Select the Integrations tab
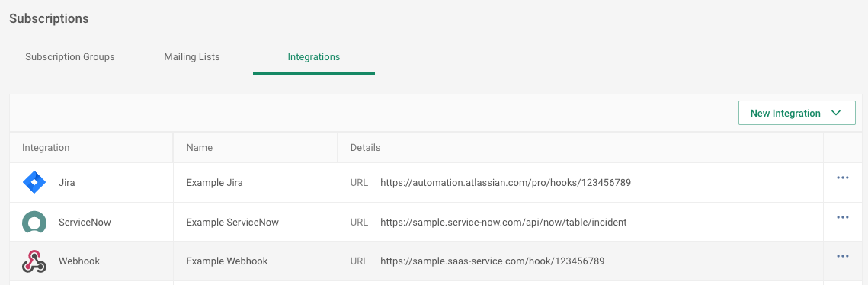Image resolution: width=868 pixels, height=285 pixels. [x=314, y=57]
